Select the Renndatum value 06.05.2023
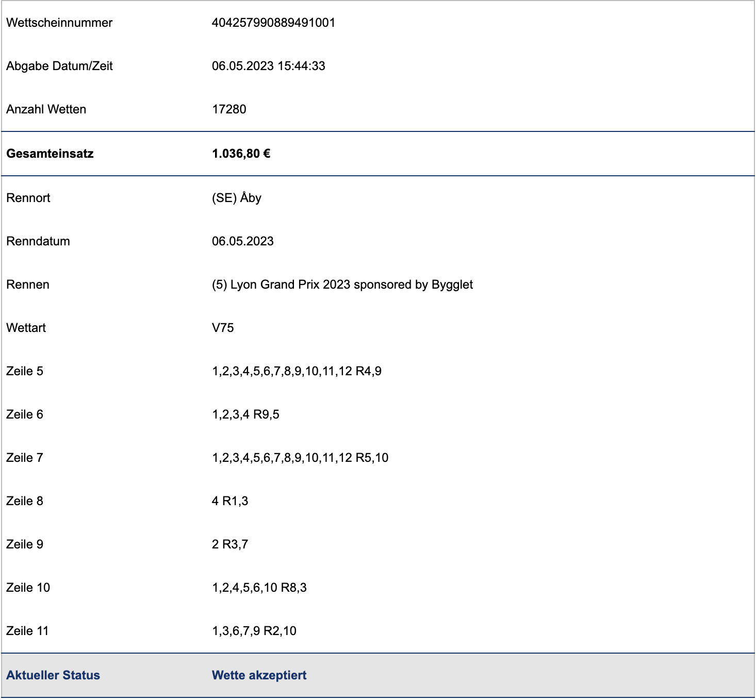The height and width of the screenshot is (700, 756). coord(243,241)
